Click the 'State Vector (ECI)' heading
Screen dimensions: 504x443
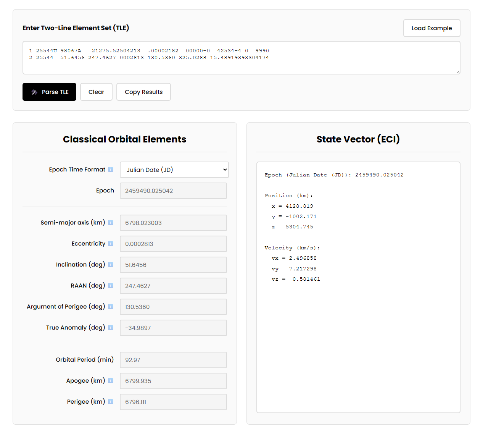point(358,139)
